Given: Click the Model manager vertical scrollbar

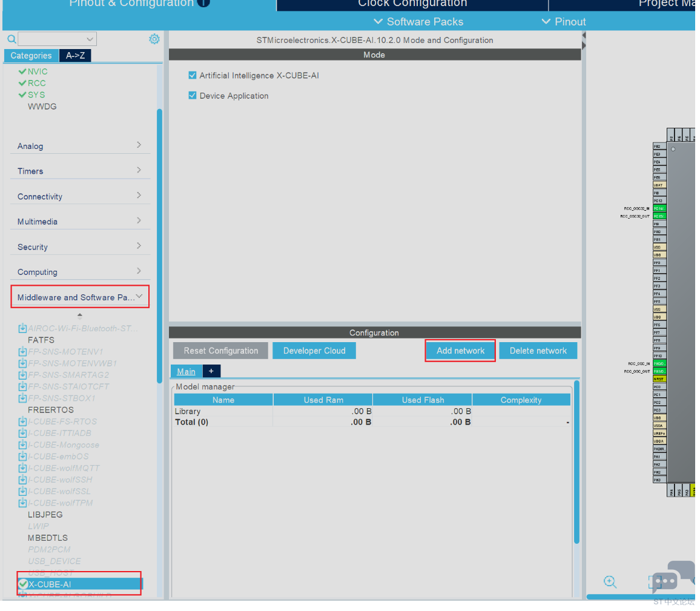Looking at the screenshot, I should point(576,462).
